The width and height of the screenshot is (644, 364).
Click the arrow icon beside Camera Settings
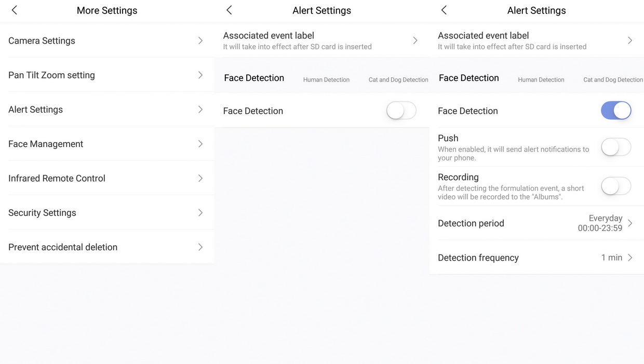pyautogui.click(x=200, y=41)
